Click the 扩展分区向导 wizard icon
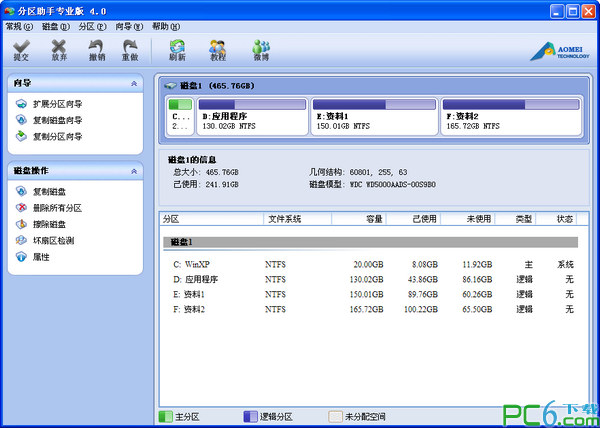Image resolution: width=600 pixels, height=428 pixels. pyautogui.click(x=21, y=104)
